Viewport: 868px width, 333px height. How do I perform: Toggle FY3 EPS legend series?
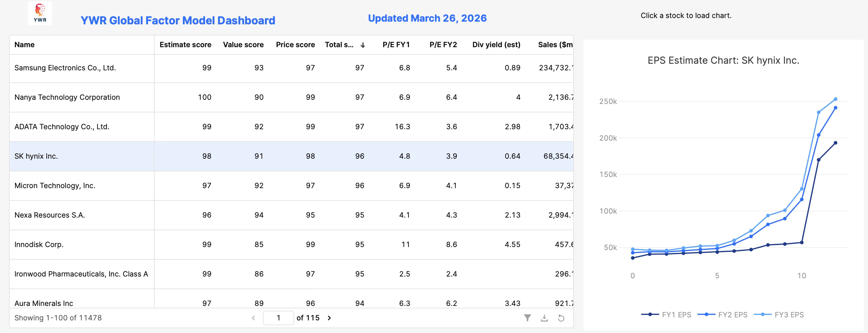pos(778,314)
